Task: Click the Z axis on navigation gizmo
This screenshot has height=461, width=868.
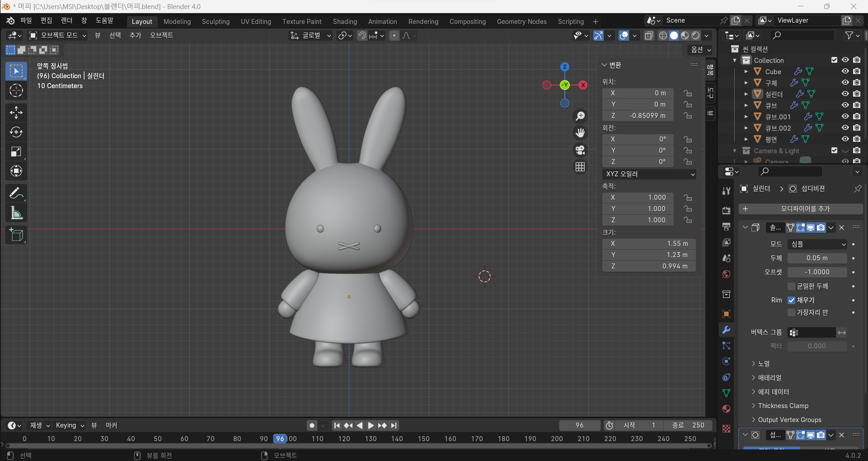Action: 565,67
